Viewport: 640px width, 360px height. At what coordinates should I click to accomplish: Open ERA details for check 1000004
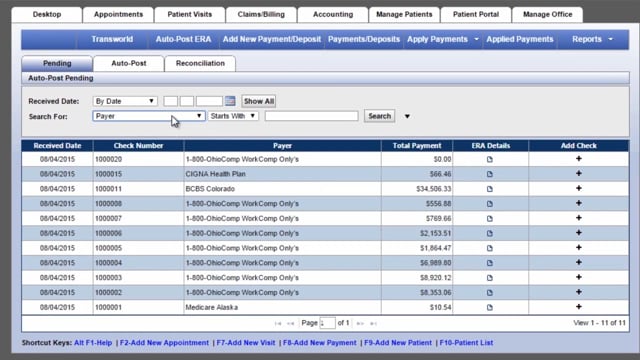tap(490, 263)
